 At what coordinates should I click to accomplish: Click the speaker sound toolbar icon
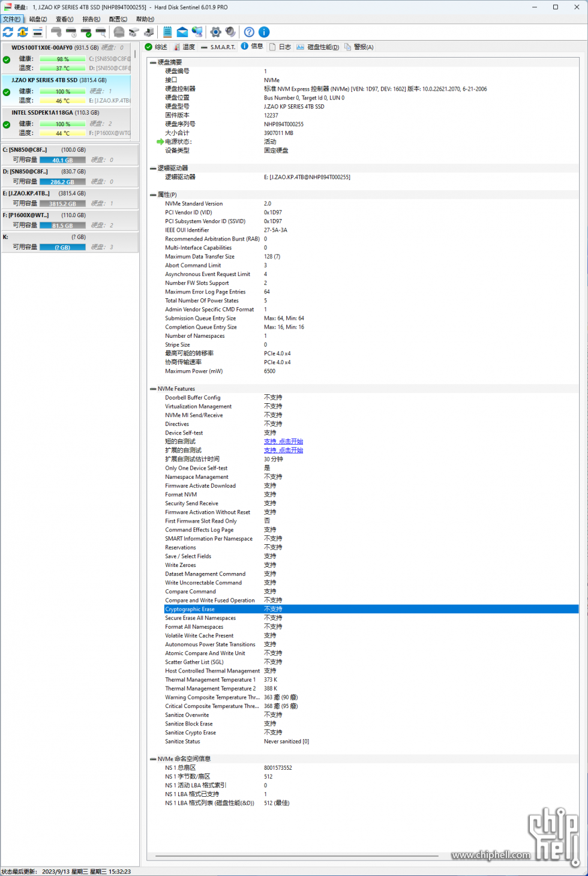(230, 32)
